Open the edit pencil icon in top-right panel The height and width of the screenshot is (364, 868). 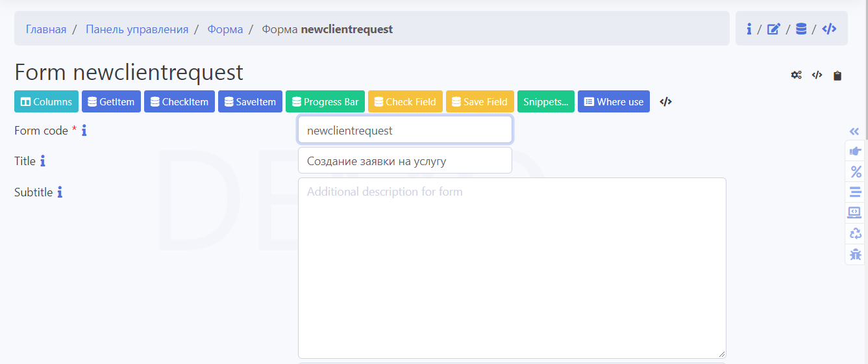point(773,29)
